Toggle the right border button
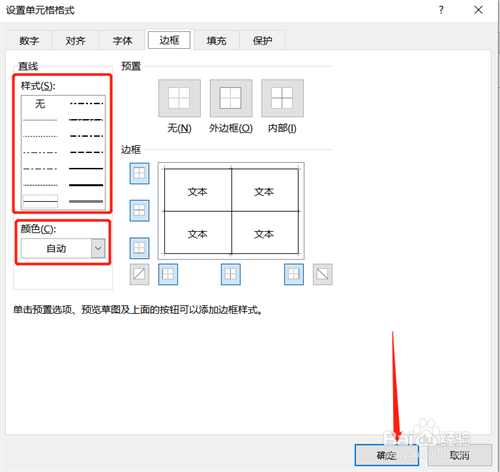Viewport: 500px width, 472px height. [294, 274]
